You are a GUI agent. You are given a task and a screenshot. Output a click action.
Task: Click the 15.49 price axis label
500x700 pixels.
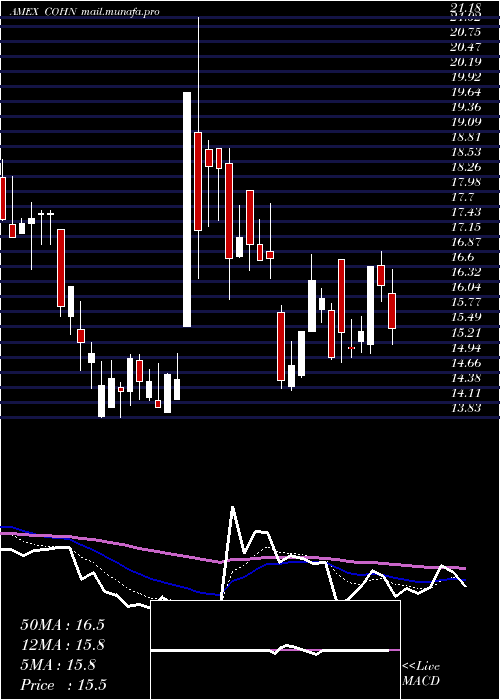click(466, 317)
